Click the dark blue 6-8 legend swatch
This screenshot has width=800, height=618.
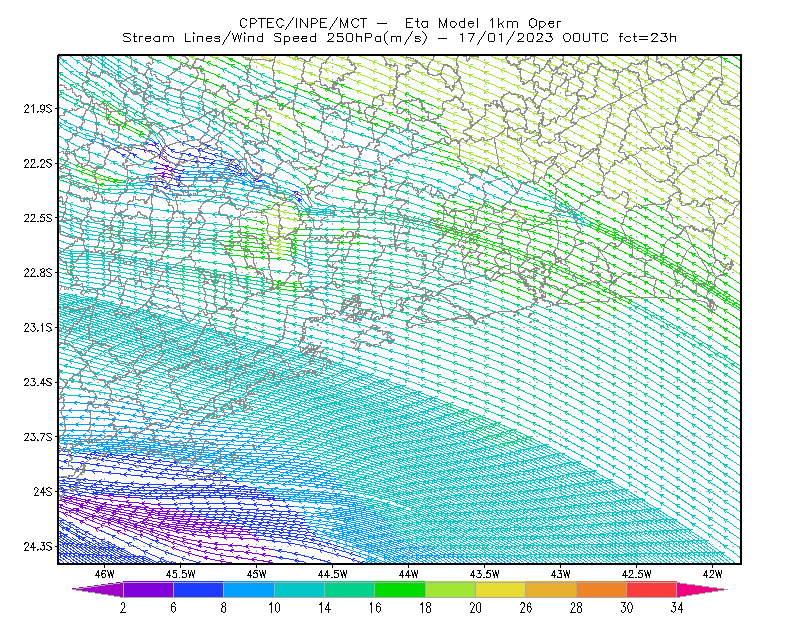point(198,590)
